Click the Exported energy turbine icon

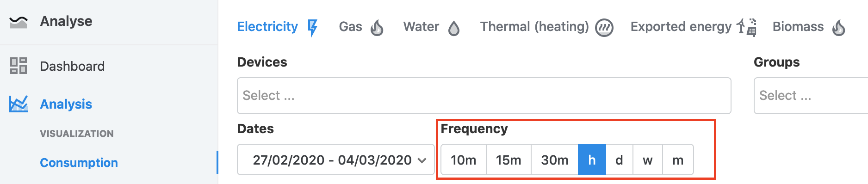tap(747, 27)
